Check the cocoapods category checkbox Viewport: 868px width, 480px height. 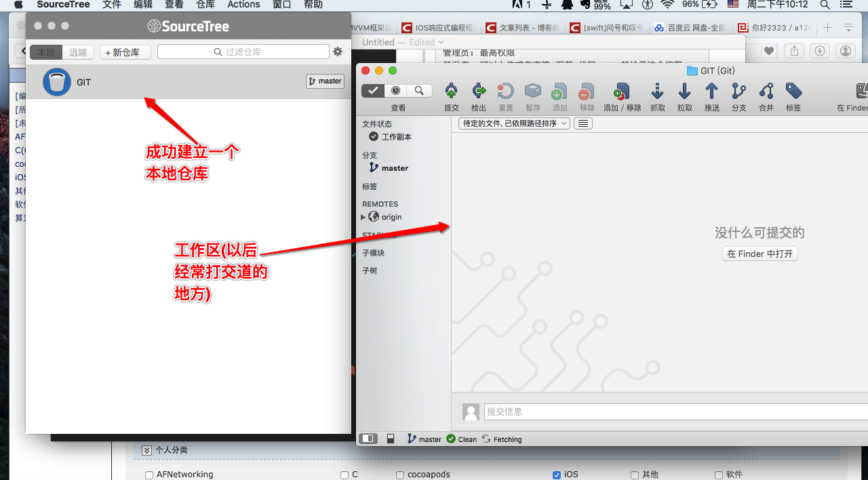(400, 475)
